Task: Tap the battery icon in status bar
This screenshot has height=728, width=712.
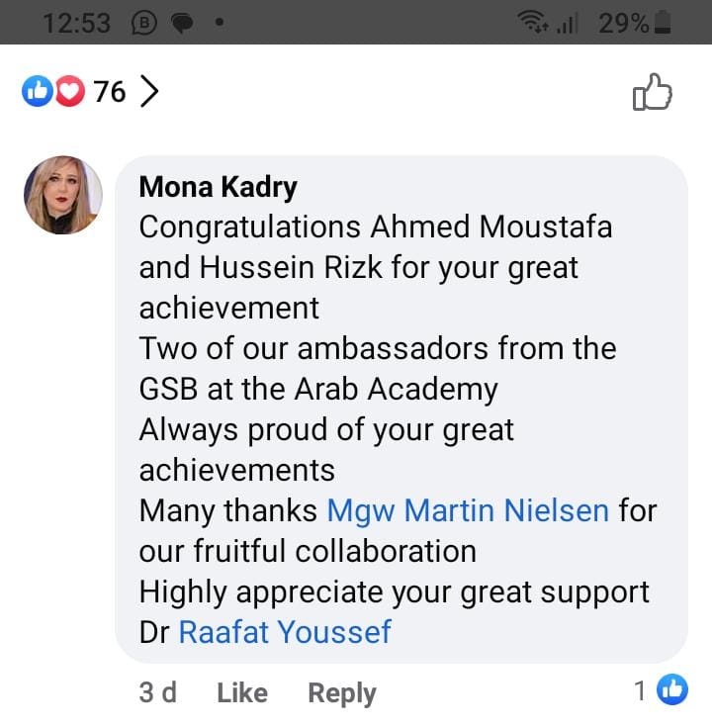Action: pos(663,23)
